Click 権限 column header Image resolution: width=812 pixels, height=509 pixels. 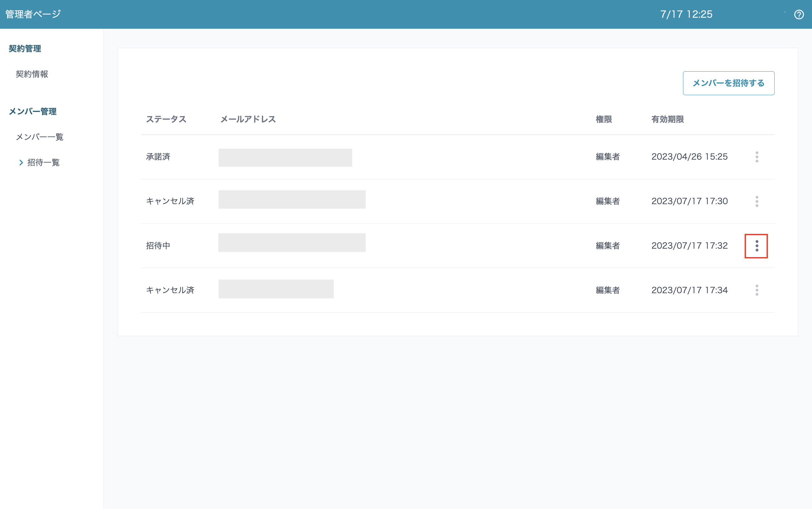point(604,119)
